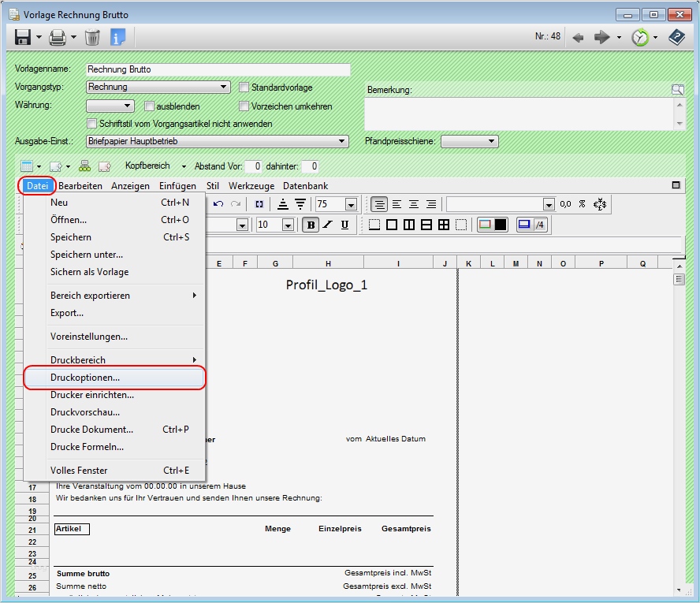Check the Währung ausblenden checkbox
The image size is (700, 603).
(150, 106)
